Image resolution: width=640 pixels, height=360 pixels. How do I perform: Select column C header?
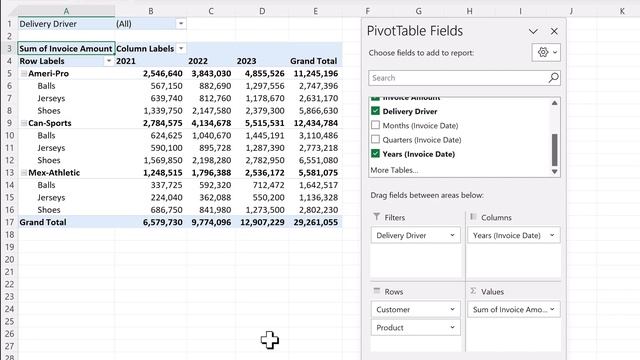(211, 11)
